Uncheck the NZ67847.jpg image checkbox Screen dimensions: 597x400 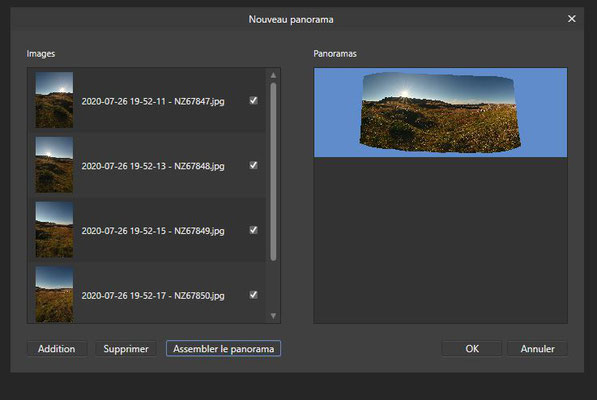tap(253, 100)
